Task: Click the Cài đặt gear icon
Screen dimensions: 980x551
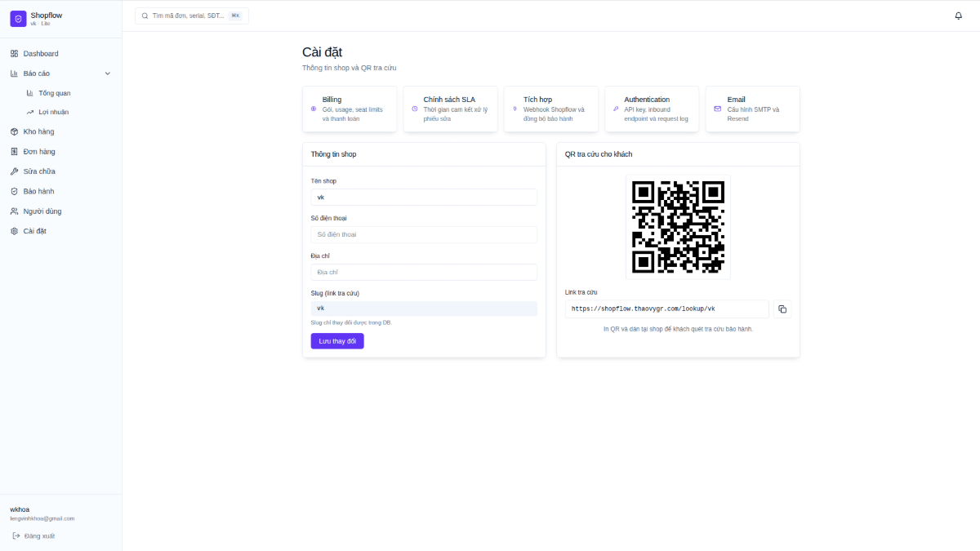Action: click(14, 231)
